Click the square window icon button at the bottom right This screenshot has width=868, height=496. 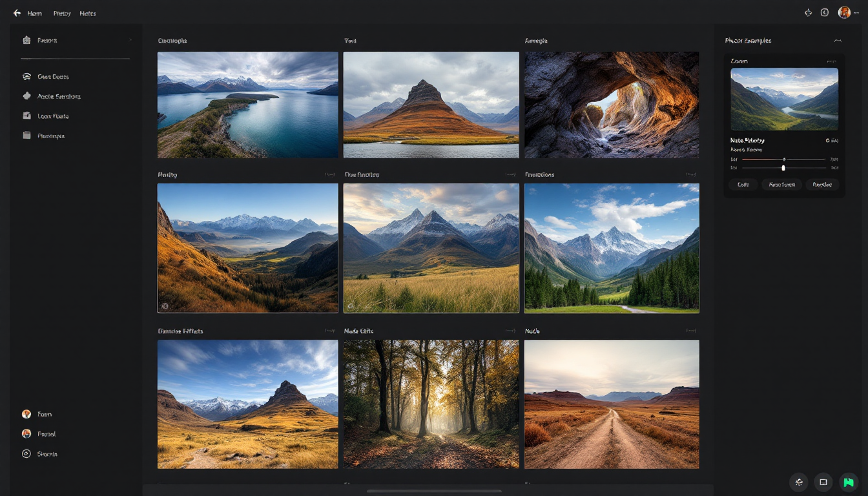[823, 482]
